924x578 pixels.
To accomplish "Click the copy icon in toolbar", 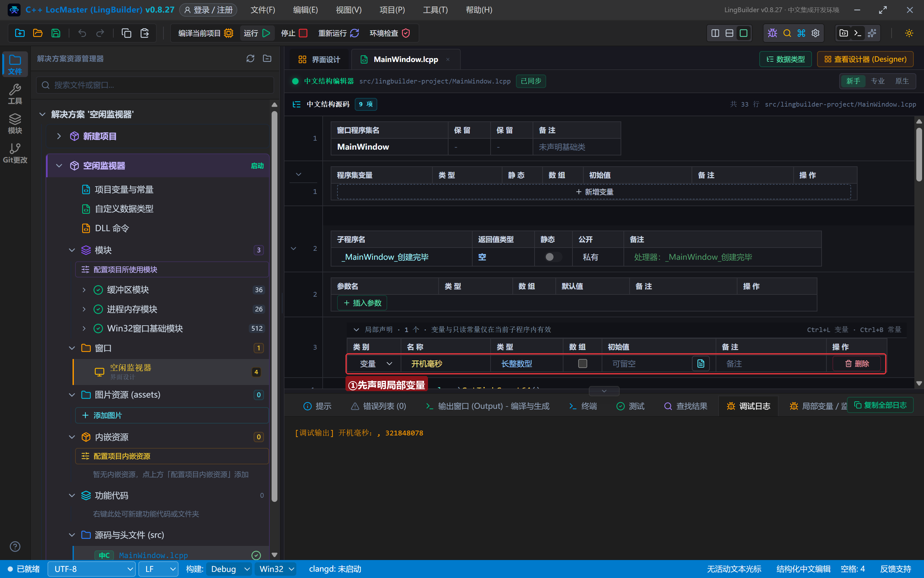I will (x=126, y=33).
